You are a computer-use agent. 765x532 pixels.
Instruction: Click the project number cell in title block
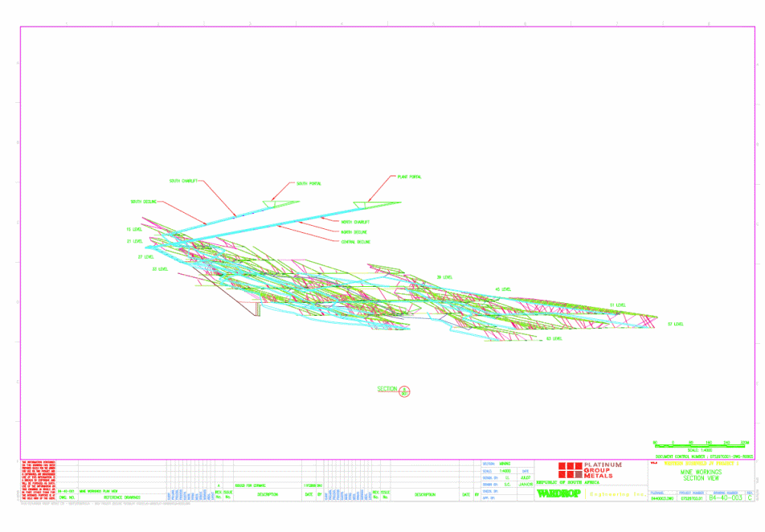coord(692,499)
